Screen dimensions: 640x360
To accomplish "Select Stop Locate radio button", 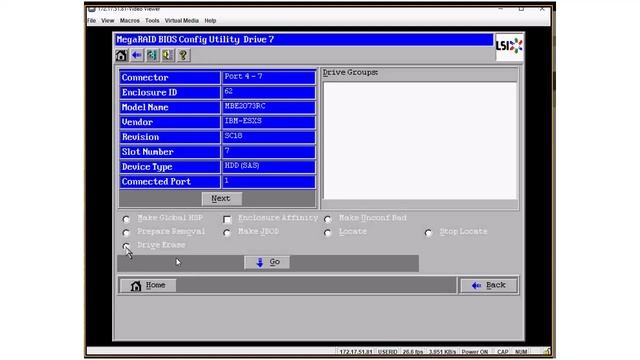I will 428,233.
